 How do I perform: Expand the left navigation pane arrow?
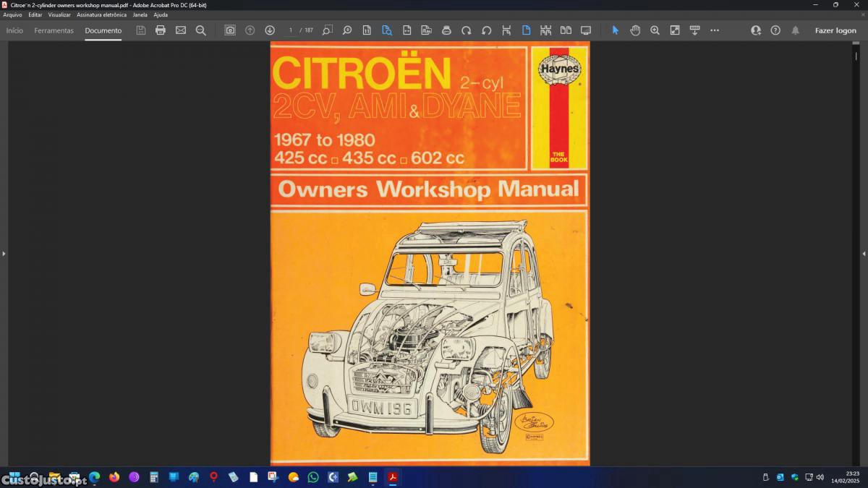coord(4,254)
